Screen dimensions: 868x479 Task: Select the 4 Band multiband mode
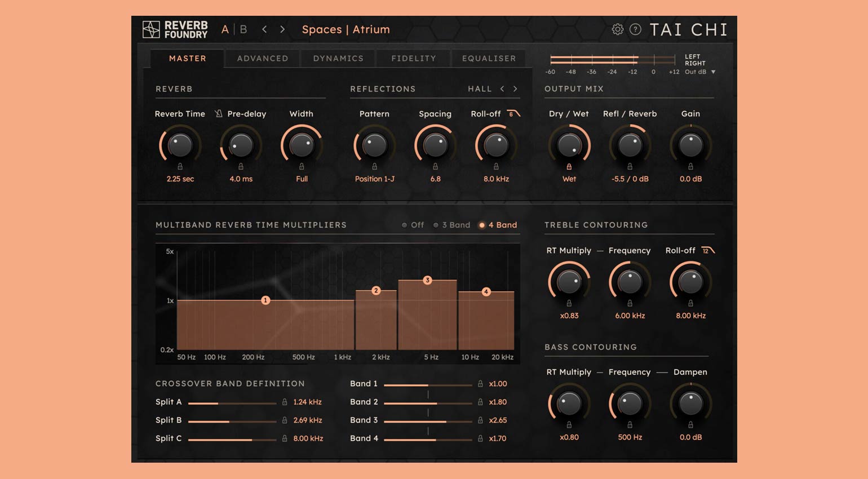498,225
